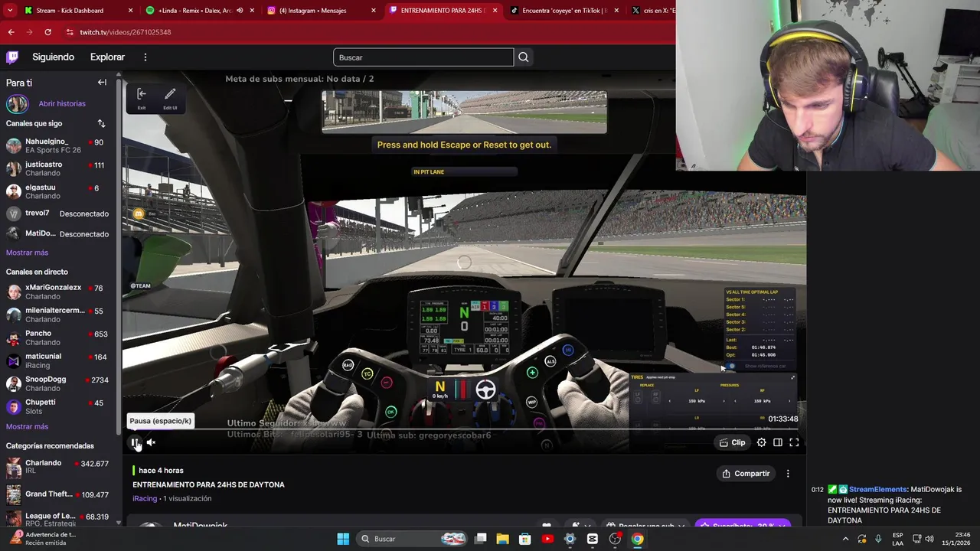
Task: Seek the video using the progress bar
Action: [x=463, y=429]
